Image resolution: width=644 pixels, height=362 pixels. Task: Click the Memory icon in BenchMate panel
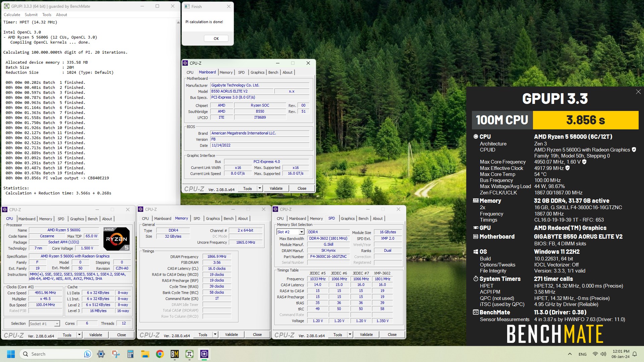pos(476,200)
